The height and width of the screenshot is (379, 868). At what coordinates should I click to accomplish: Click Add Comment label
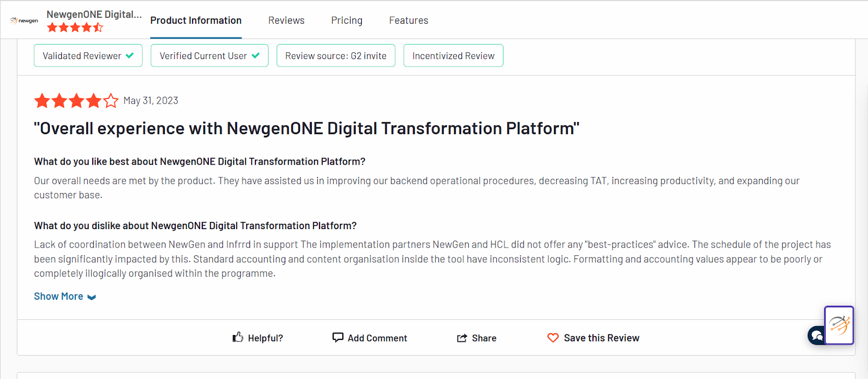377,338
